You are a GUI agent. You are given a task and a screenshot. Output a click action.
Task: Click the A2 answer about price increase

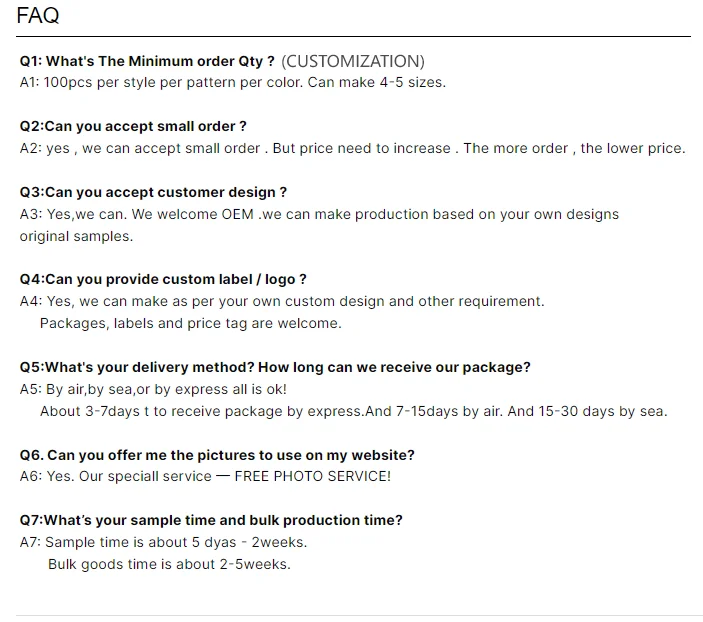(352, 148)
